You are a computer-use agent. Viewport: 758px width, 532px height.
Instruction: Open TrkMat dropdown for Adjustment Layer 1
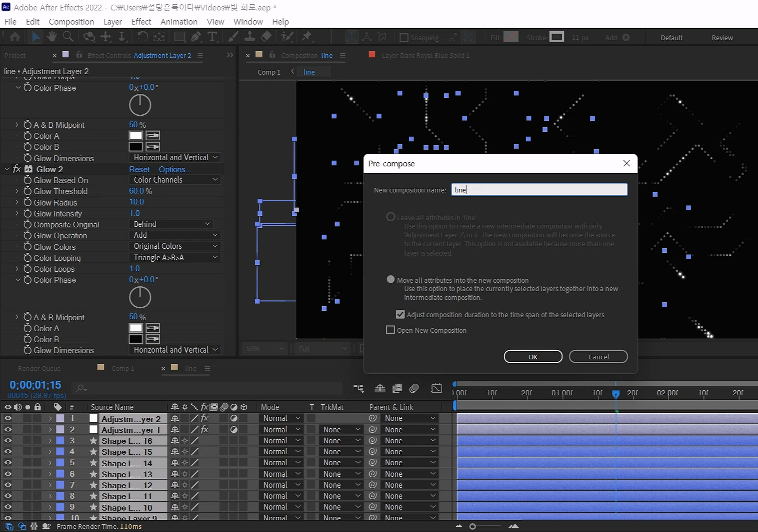tap(341, 430)
